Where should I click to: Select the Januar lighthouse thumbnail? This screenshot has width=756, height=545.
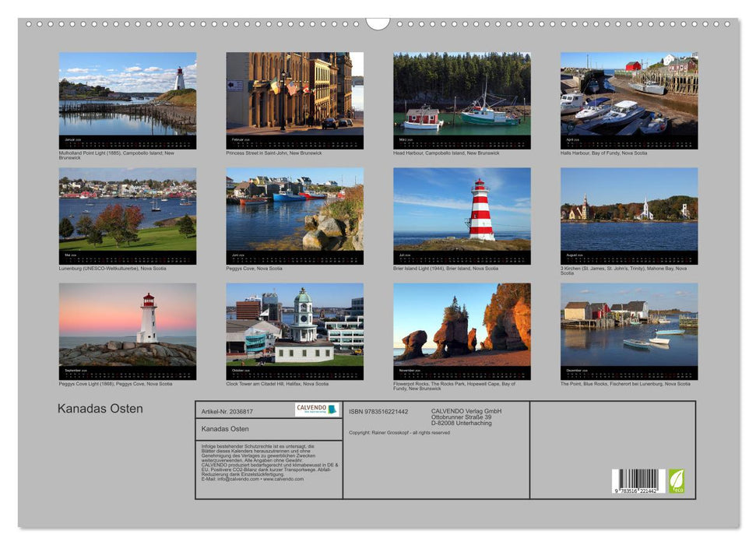pyautogui.click(x=128, y=97)
